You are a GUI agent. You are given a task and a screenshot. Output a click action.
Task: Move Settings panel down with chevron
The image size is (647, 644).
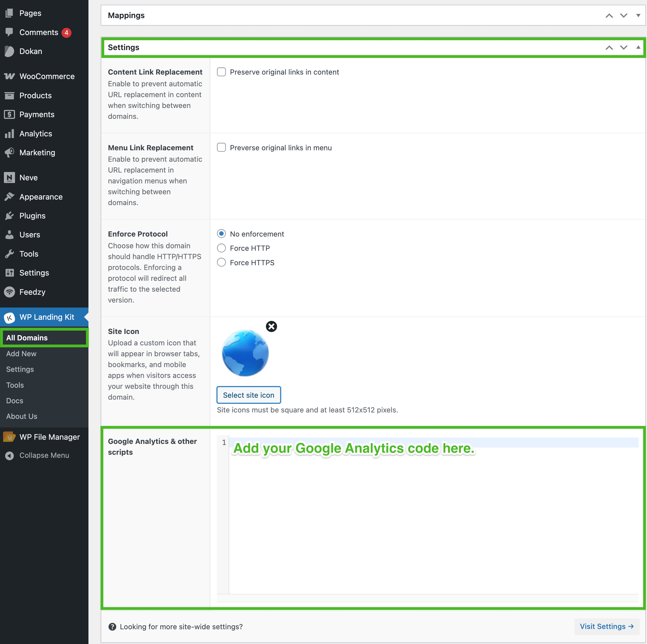click(623, 48)
